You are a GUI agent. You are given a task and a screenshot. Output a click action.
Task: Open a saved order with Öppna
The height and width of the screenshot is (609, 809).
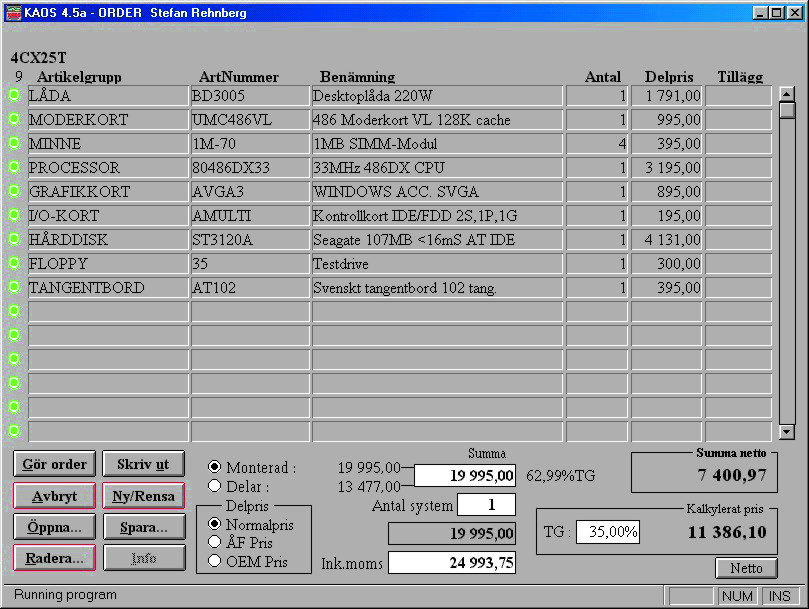click(55, 526)
